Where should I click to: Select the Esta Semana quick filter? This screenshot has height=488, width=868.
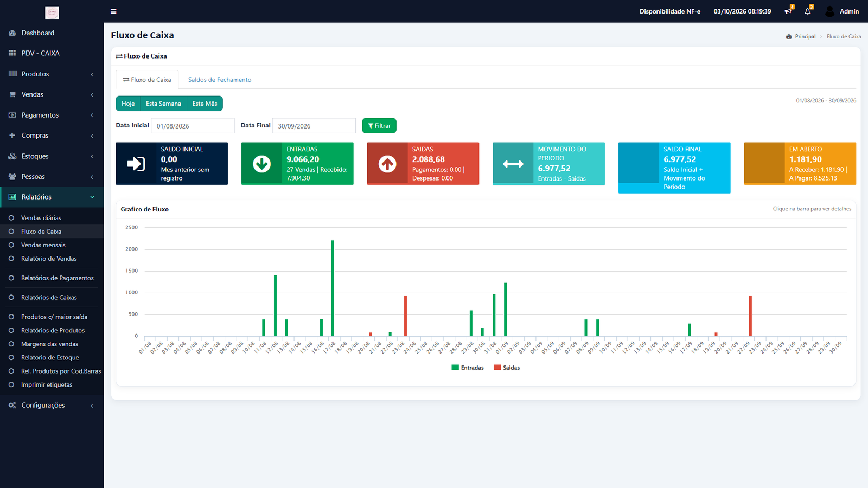click(x=163, y=104)
